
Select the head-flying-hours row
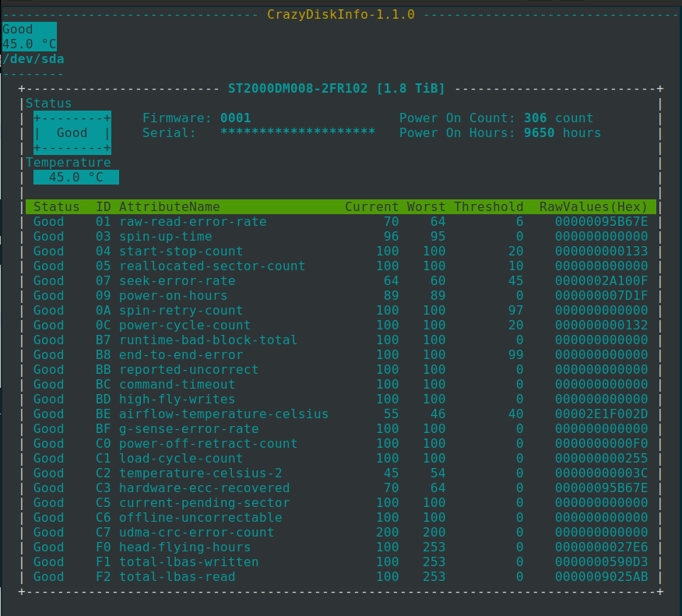(x=340, y=547)
